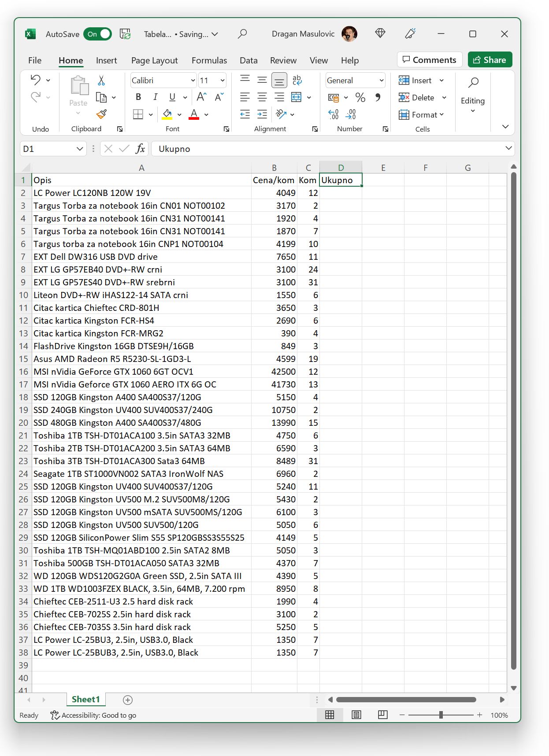Click the Select All corner triangle
The height and width of the screenshot is (756, 549).
coord(26,167)
